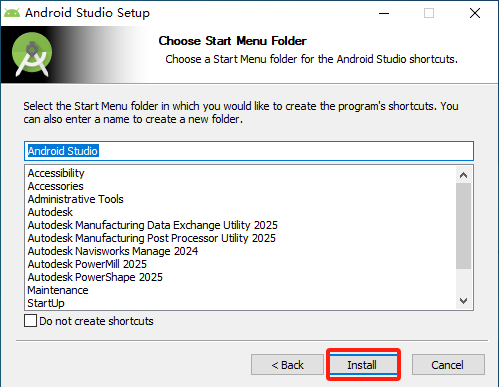Select the Autodesk folder entry

50,212
